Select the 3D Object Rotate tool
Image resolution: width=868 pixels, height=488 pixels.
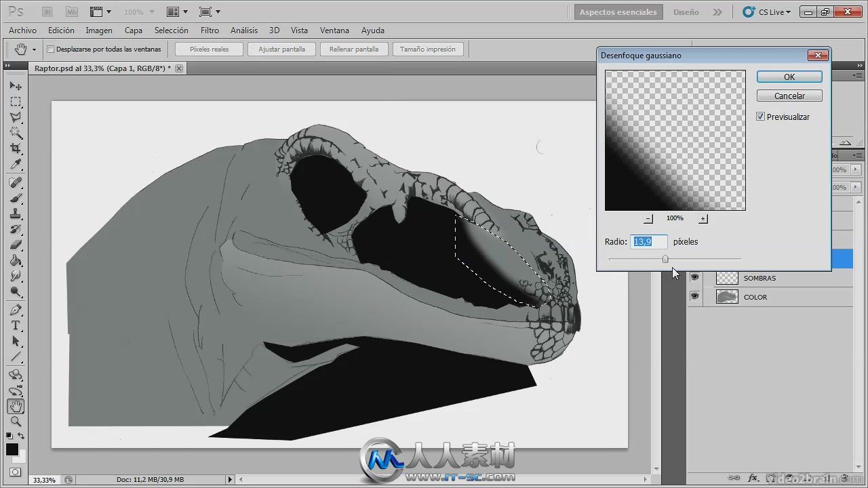click(x=16, y=375)
